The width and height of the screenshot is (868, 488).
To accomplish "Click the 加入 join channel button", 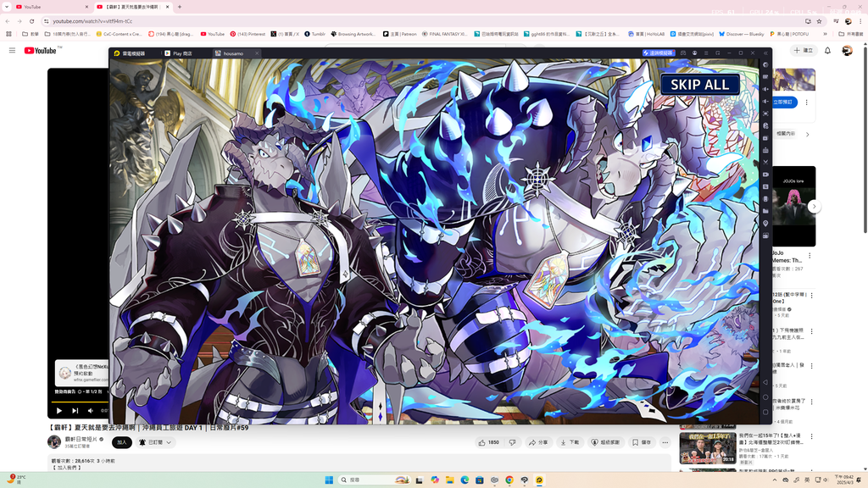I will pyautogui.click(x=122, y=442).
